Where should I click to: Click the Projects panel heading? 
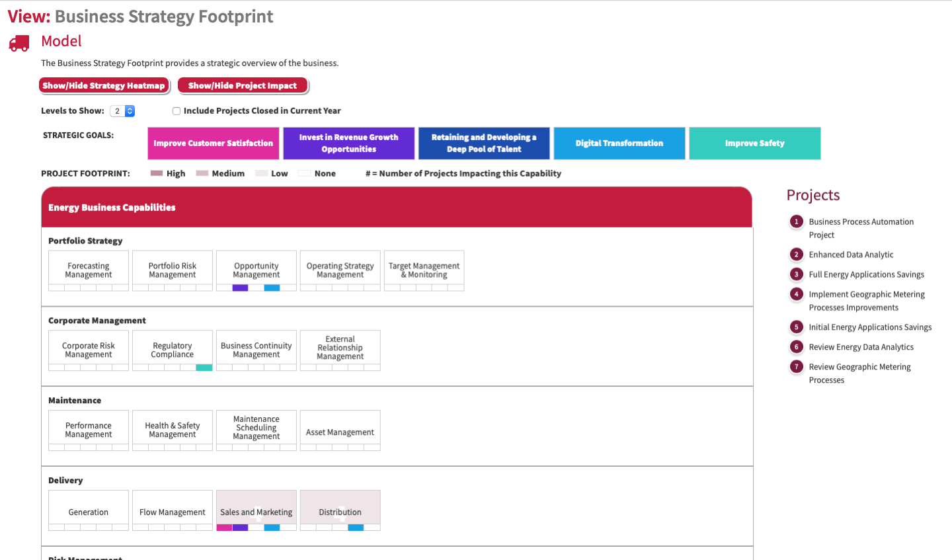coord(813,195)
